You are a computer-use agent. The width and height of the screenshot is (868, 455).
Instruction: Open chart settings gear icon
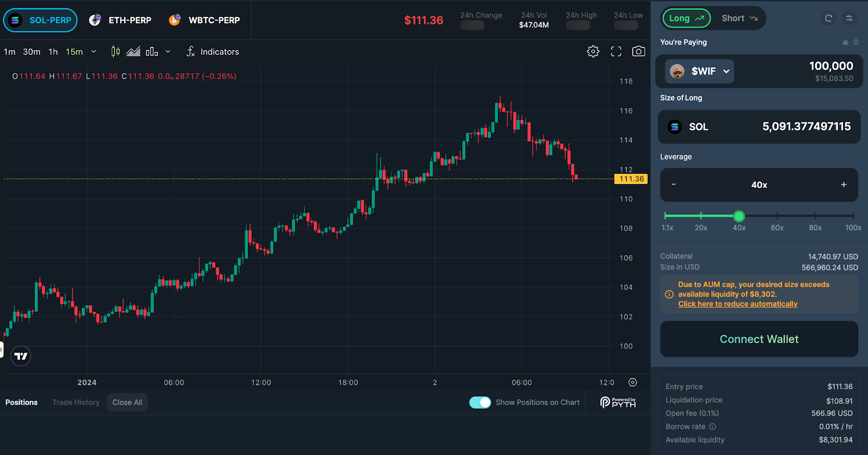(x=593, y=52)
